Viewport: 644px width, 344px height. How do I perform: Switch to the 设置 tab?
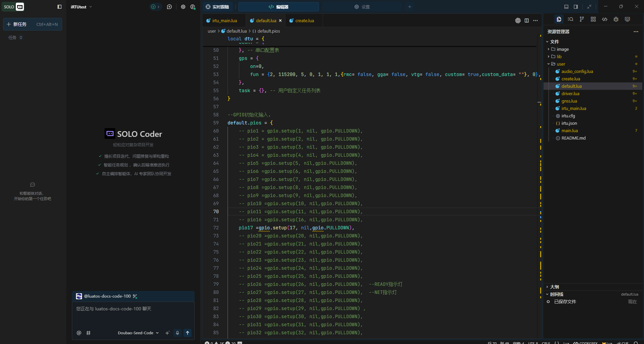coord(362,7)
